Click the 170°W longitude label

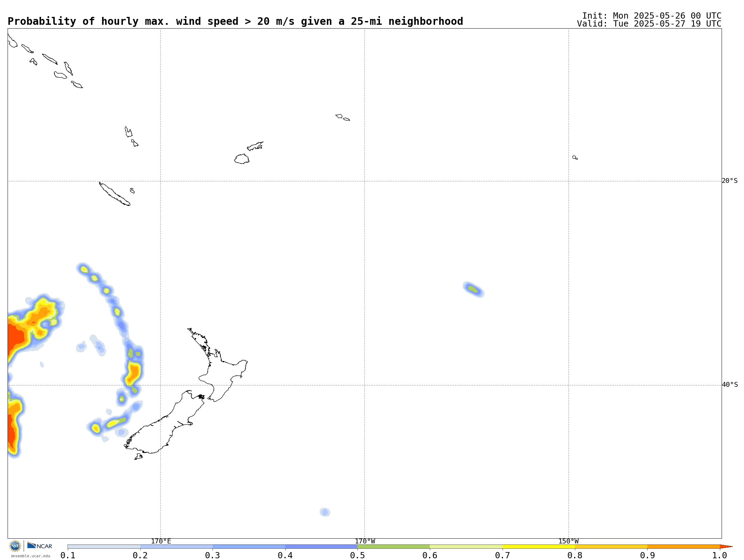coord(365,541)
